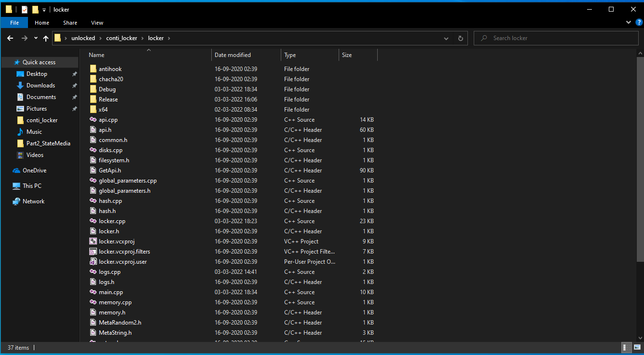The width and height of the screenshot is (644, 355).
Task: Select the main.cpp source file icon
Action: tap(94, 292)
